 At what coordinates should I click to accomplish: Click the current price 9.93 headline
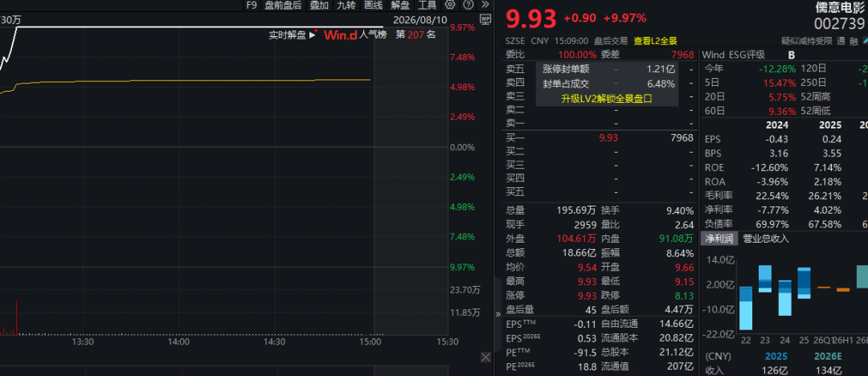click(531, 18)
